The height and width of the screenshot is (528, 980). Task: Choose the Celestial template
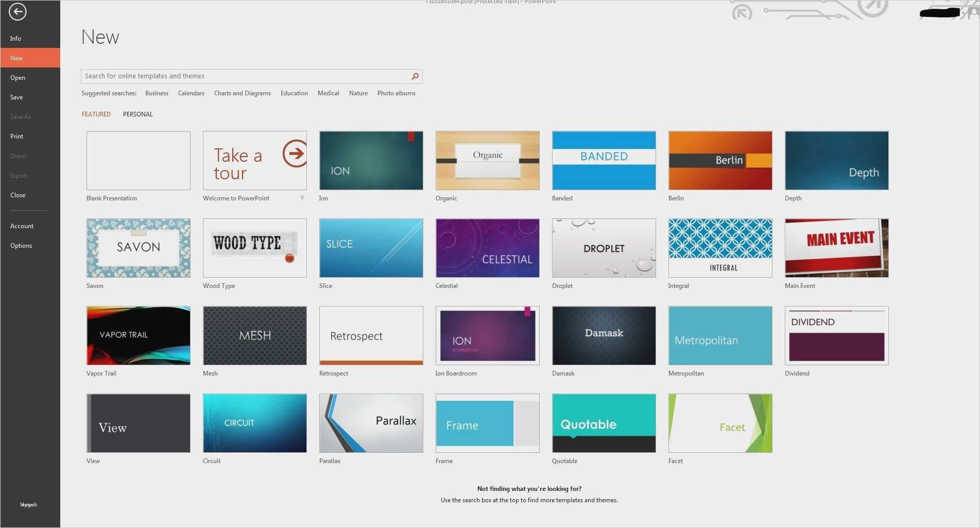coord(487,248)
